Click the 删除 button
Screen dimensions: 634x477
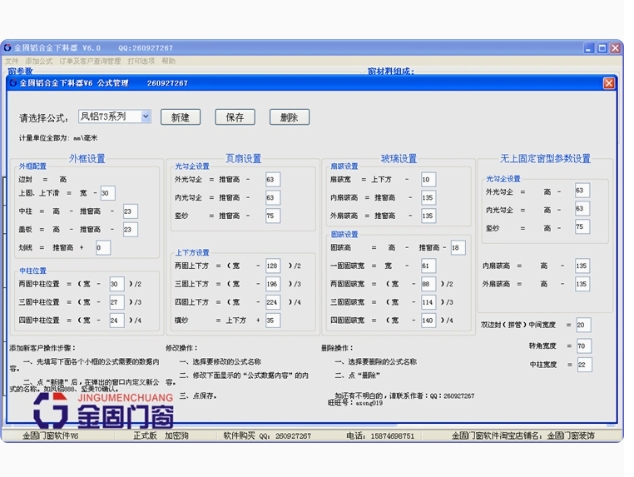[289, 117]
